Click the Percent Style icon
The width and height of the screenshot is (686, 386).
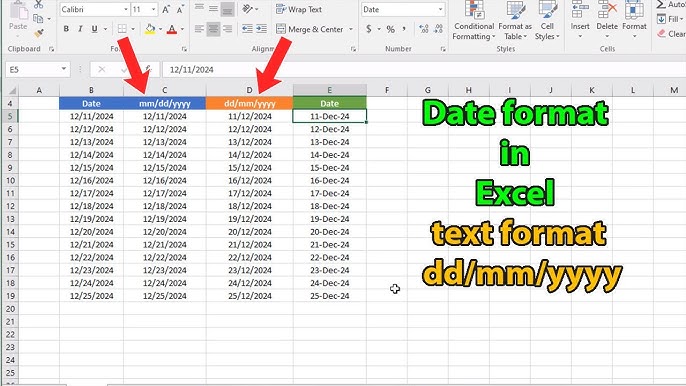391,29
